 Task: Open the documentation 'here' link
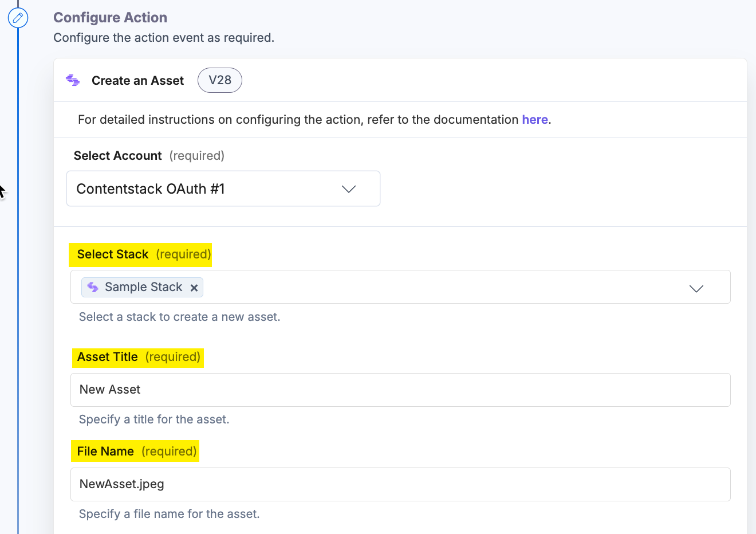point(535,120)
